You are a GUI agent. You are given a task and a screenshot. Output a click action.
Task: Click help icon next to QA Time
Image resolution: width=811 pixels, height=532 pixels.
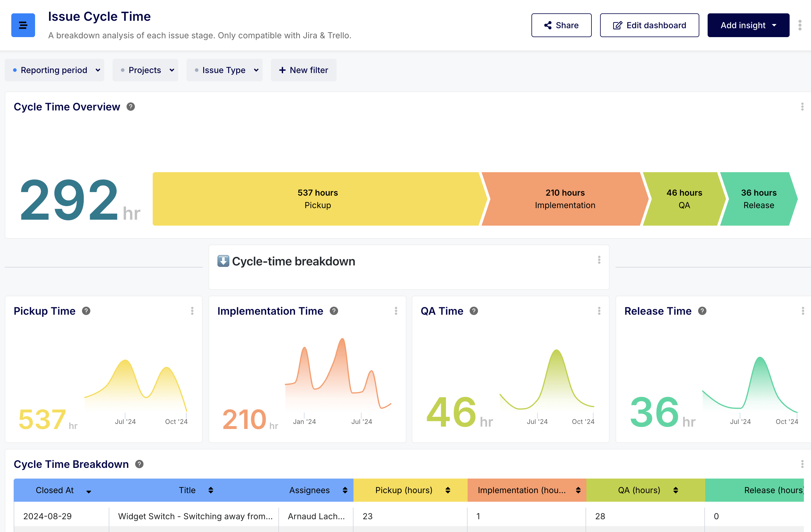(x=474, y=311)
